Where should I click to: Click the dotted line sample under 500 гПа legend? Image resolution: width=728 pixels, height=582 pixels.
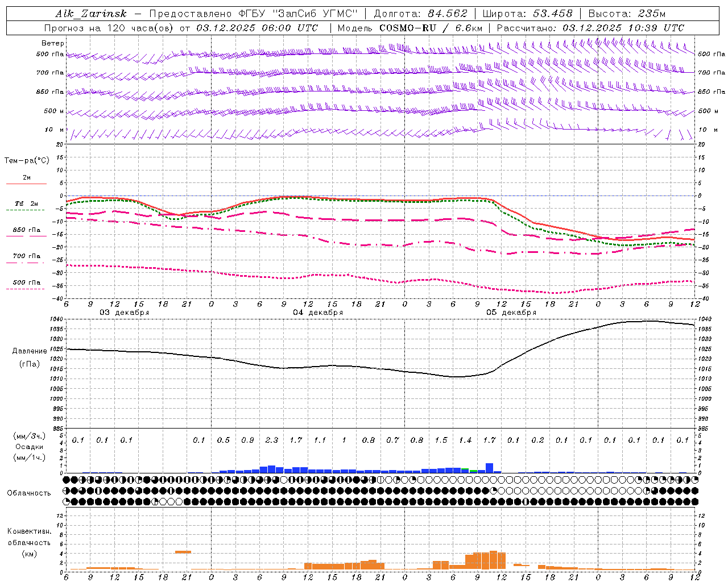[x=25, y=289]
